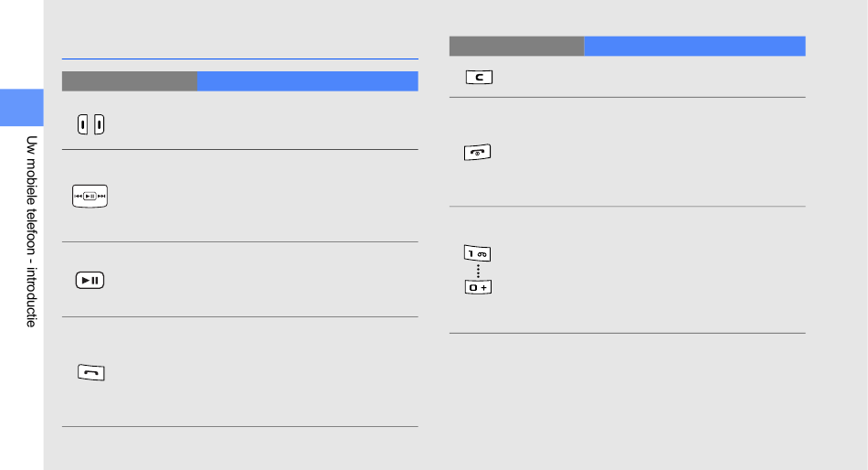
Task: Click the dotted line between 1 and 0 keys
Action: click(x=478, y=271)
